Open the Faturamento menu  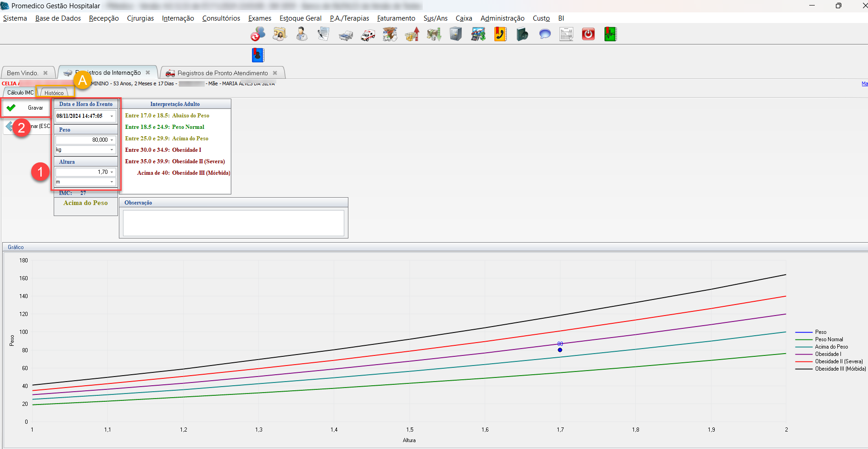point(396,18)
